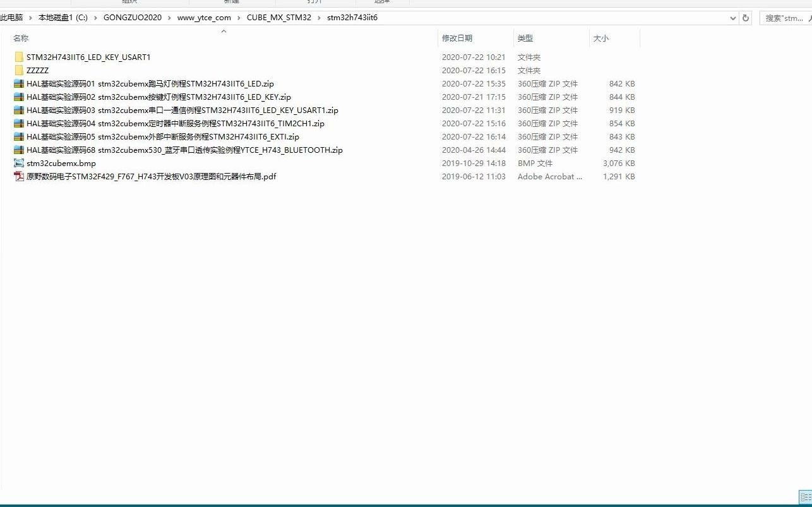This screenshot has width=812, height=507.
Task: Click the date 2020-07-22 15:16
Action: tap(474, 124)
